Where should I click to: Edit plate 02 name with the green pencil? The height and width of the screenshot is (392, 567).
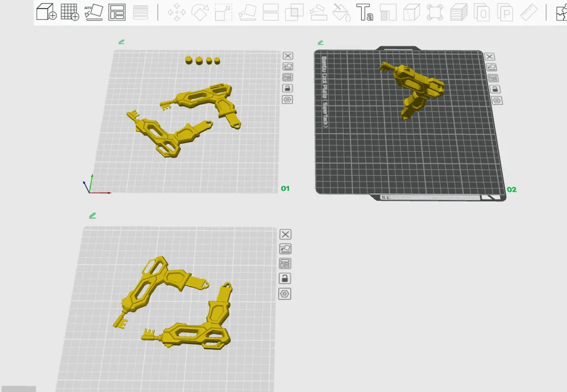coord(320,42)
